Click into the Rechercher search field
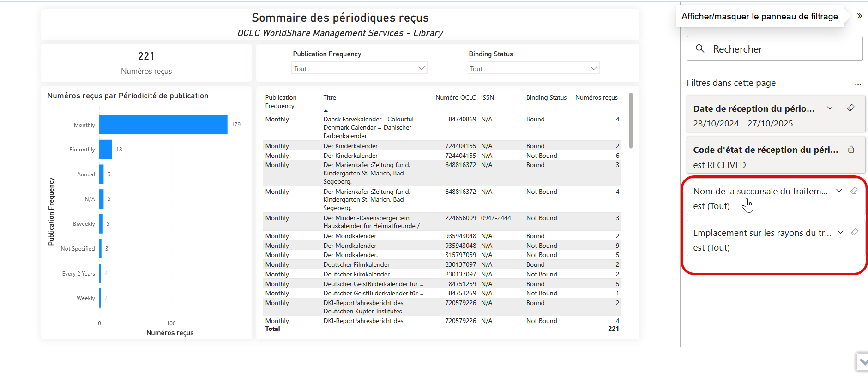 [x=780, y=49]
